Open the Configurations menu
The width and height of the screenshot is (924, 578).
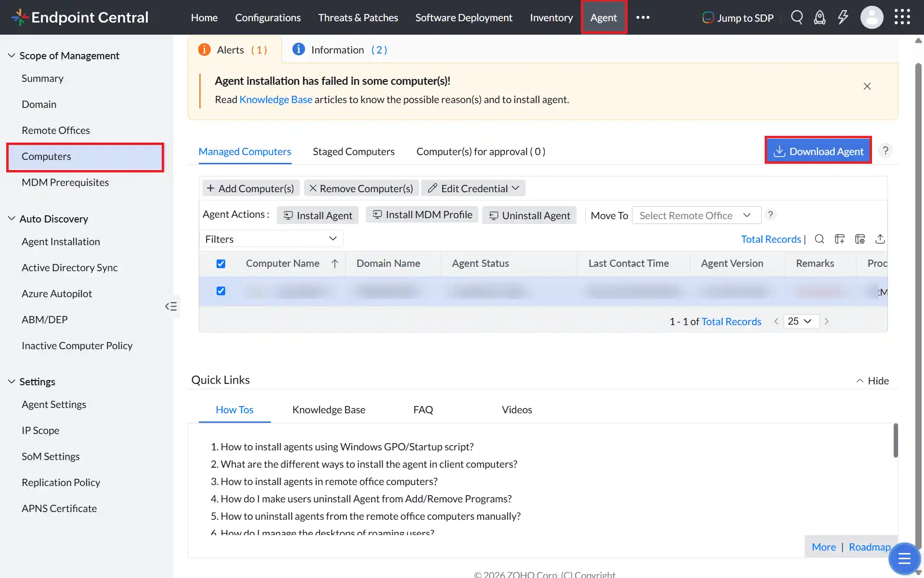click(268, 17)
